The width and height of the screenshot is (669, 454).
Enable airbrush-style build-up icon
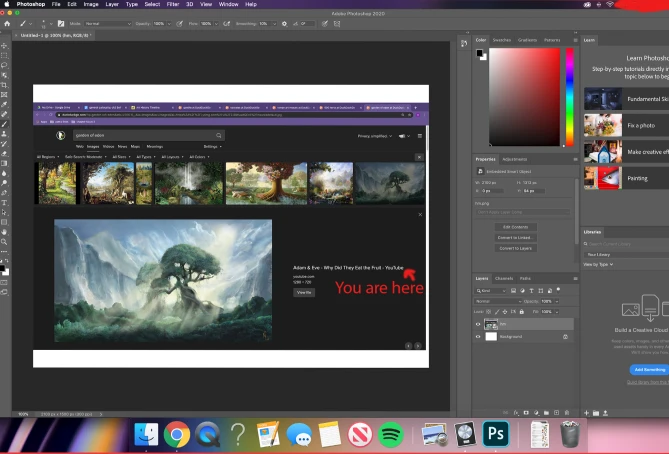tap(227, 24)
